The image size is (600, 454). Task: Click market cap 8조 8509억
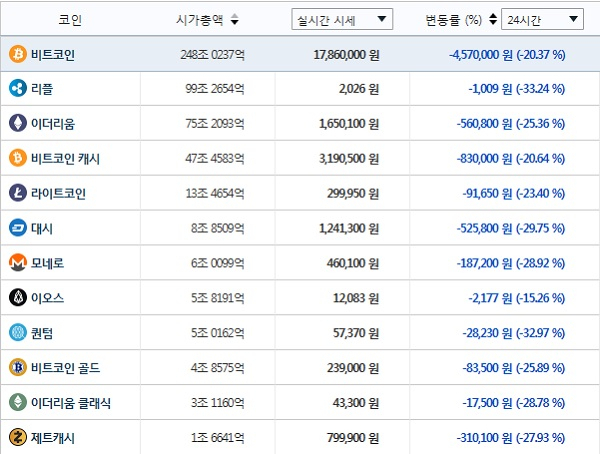pyautogui.click(x=218, y=229)
